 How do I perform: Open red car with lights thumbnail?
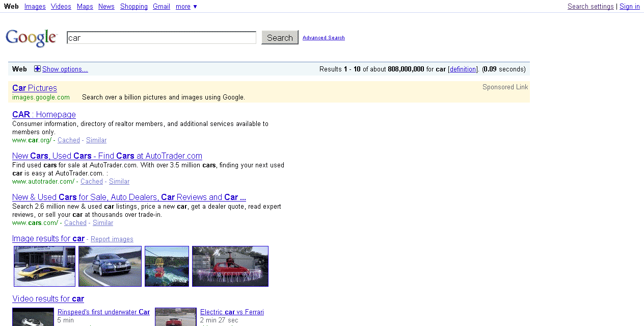[230, 266]
